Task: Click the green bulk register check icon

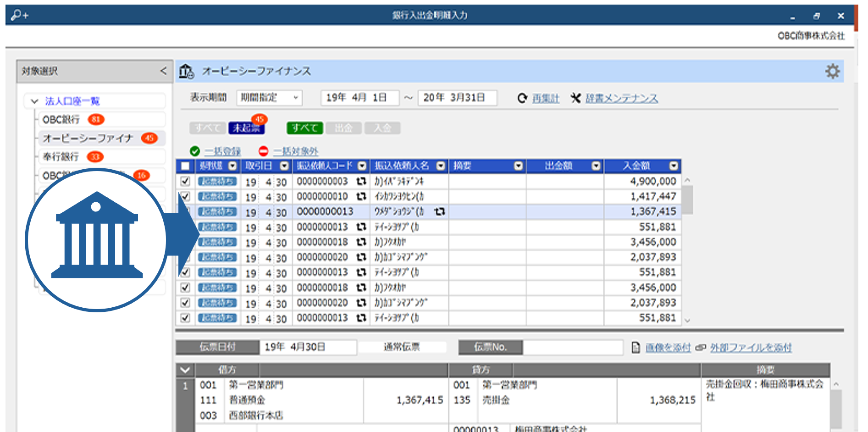Action: coord(195,151)
